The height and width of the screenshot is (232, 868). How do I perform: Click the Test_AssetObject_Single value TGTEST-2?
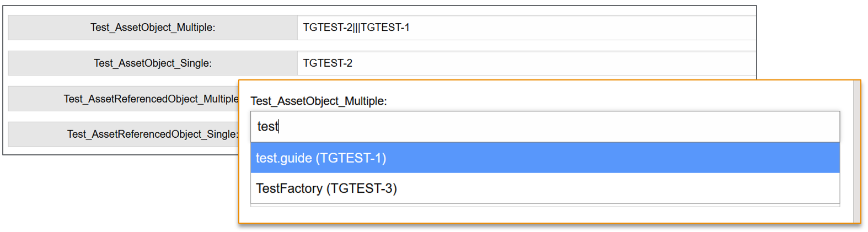point(328,63)
